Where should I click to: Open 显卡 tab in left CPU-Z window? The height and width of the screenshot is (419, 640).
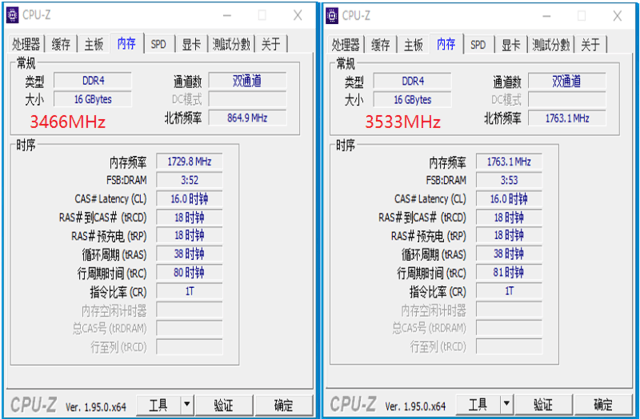191,44
